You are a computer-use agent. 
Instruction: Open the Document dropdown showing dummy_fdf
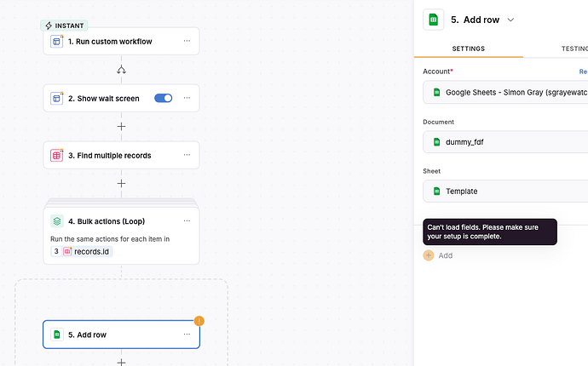tap(507, 142)
